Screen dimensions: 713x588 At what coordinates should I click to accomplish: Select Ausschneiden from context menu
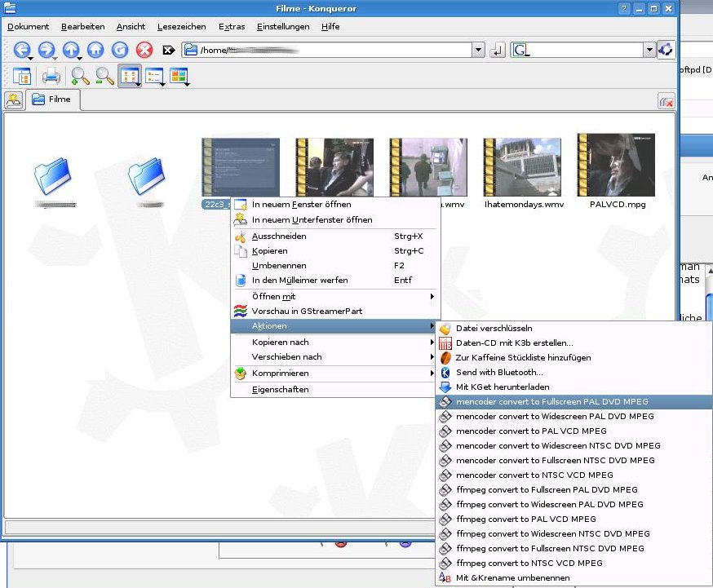coord(335,237)
